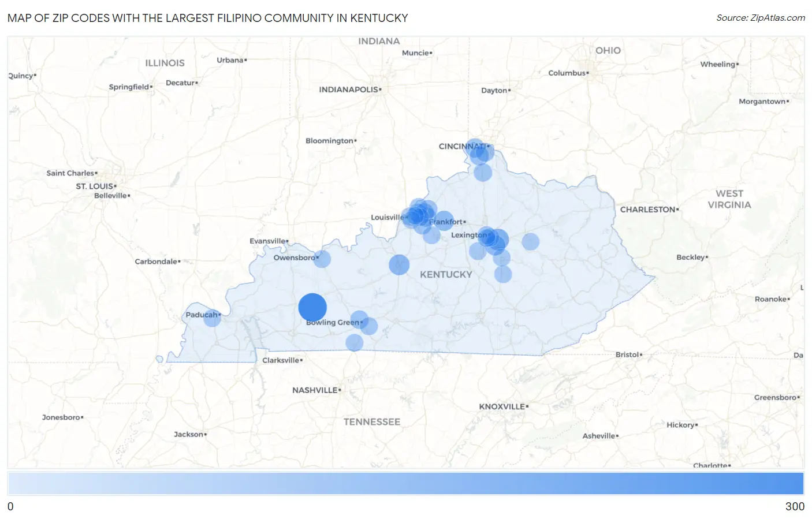Click the map title heading
The height and width of the screenshot is (519, 812).
208,18
